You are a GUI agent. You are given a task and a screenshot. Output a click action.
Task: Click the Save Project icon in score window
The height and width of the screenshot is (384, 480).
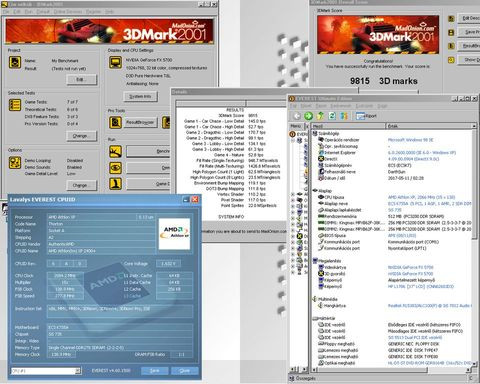pos(451,32)
